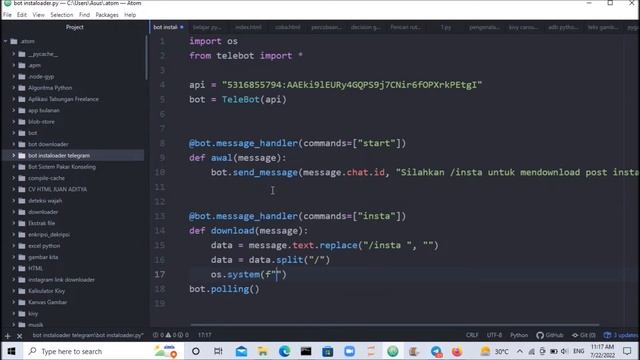Select the Kanvas Gambar folder icon
Viewport: 640px width, 360px height.
tap(22, 302)
